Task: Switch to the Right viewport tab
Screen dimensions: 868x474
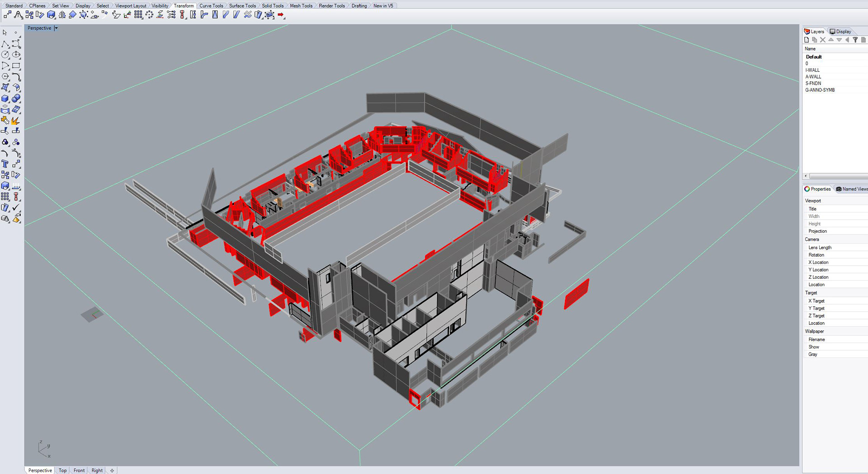Action: click(x=97, y=470)
